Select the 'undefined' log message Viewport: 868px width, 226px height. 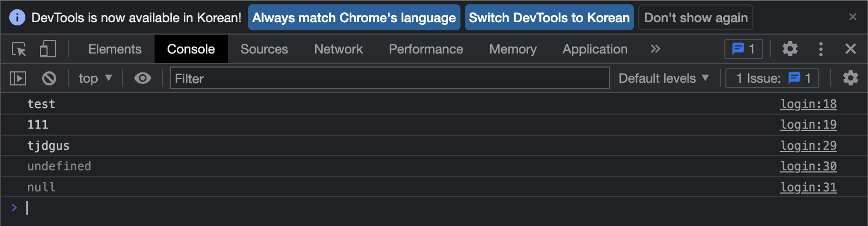point(59,166)
